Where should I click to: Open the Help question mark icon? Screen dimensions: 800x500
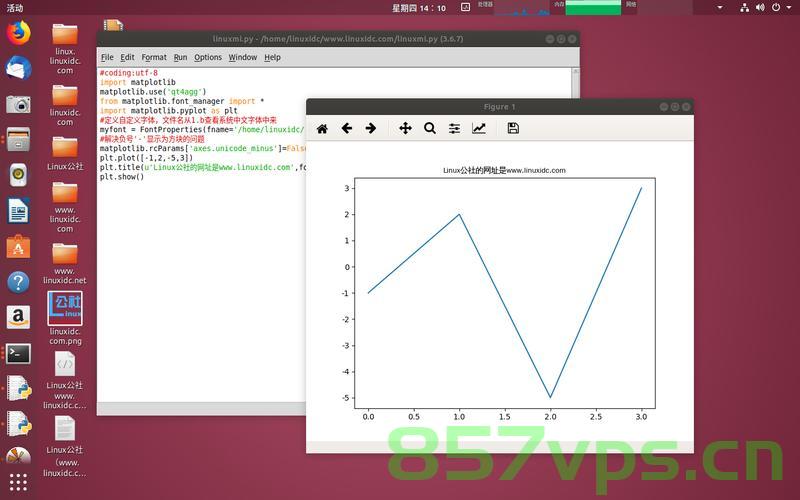tap(18, 282)
